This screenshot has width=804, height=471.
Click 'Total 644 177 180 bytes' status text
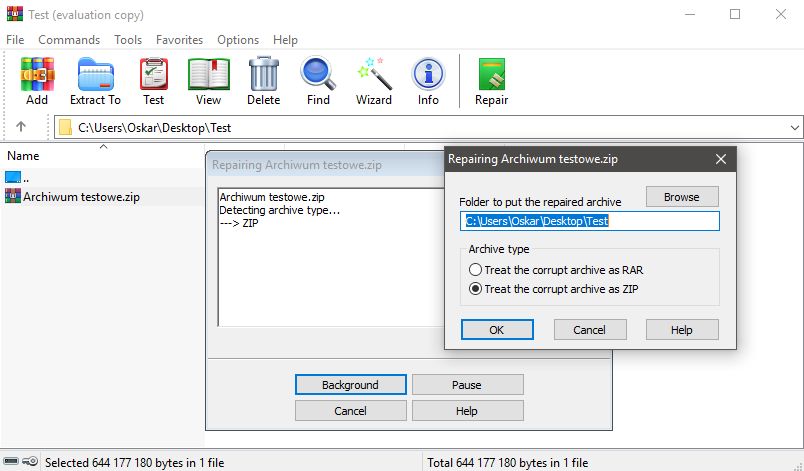(508, 462)
